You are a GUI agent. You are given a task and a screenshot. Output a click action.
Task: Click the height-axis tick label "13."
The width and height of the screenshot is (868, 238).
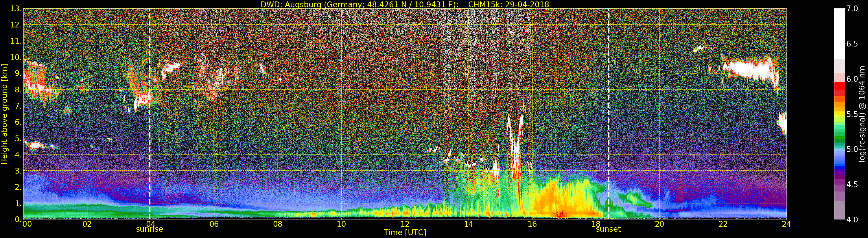click(16, 9)
